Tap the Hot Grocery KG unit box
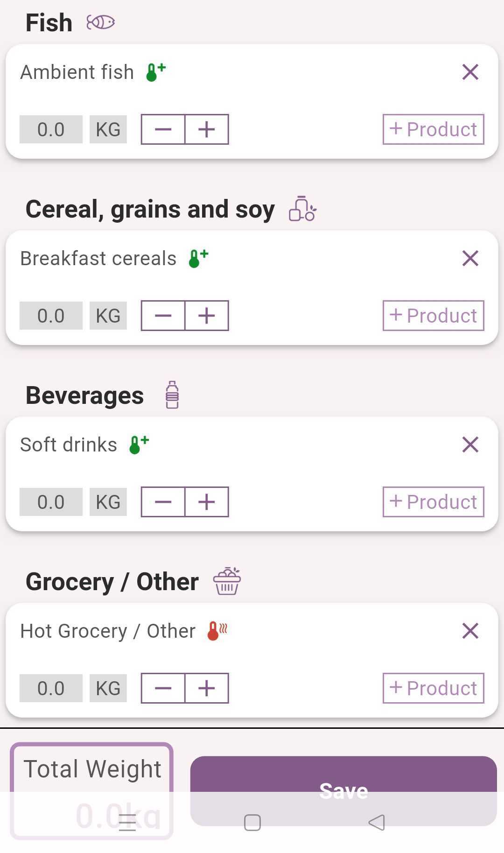The width and height of the screenshot is (504, 853). 108,688
